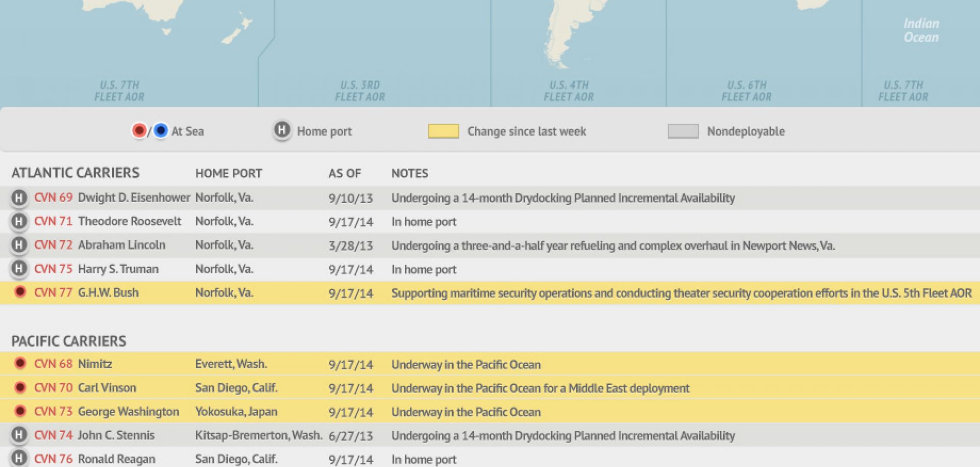The width and height of the screenshot is (980, 467).
Task: Click the refueling and complex overhaul note
Action: pyautogui.click(x=613, y=246)
